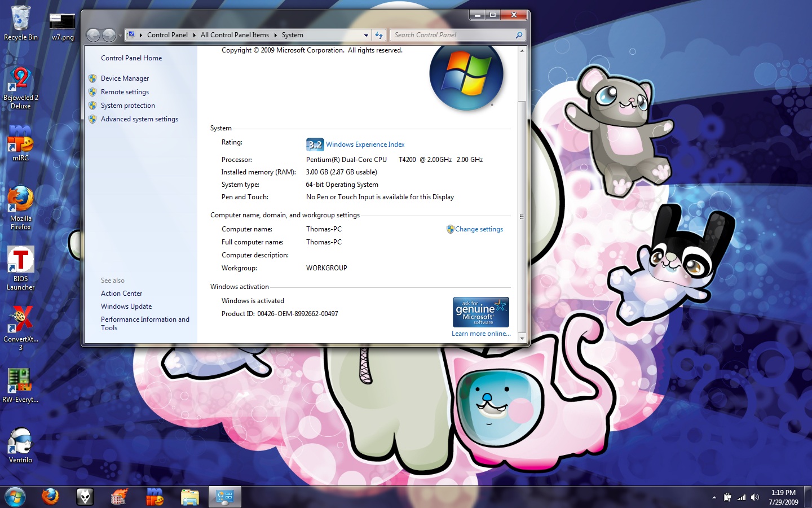Click the Control Panel breadcrumb
Viewport: 812px width, 508px height.
(x=167, y=35)
